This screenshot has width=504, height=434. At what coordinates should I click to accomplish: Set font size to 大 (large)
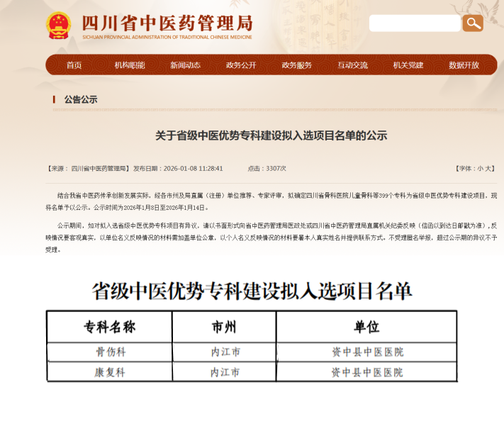click(x=488, y=169)
